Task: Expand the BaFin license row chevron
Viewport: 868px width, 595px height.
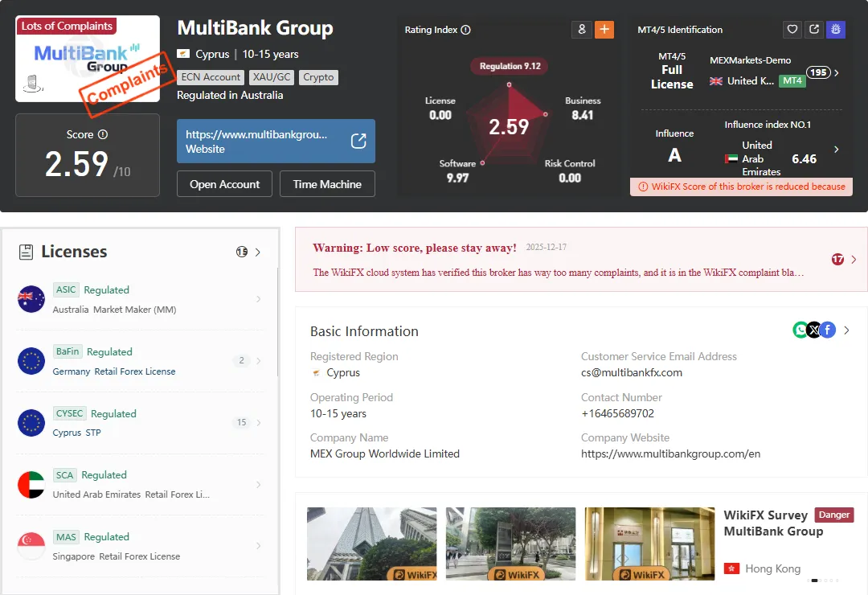Action: pyautogui.click(x=259, y=361)
